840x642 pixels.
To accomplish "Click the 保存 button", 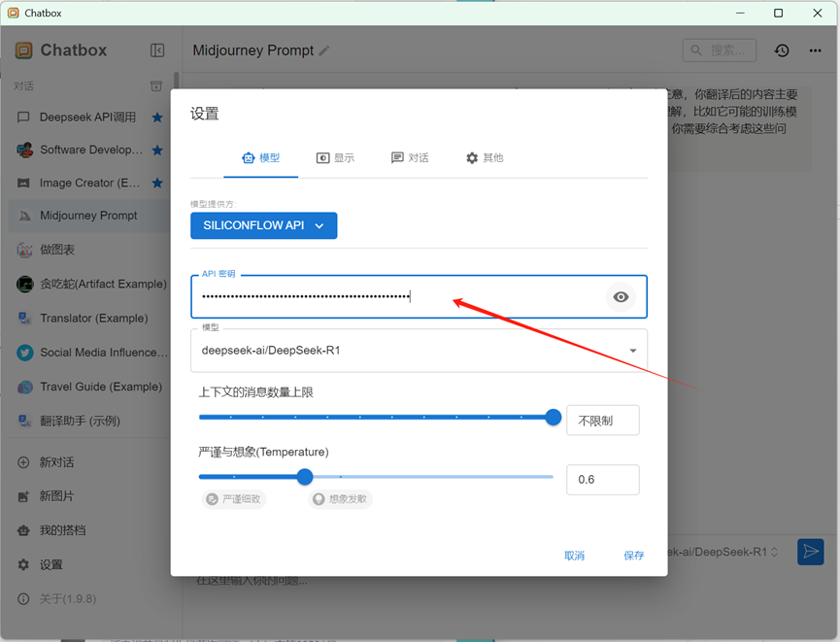I will 634,556.
